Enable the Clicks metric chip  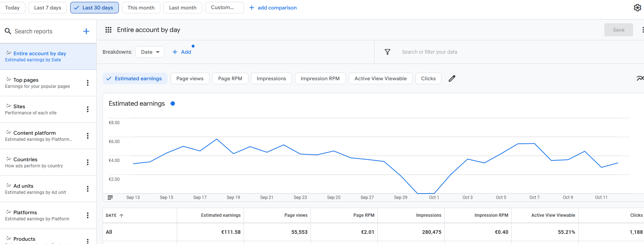coord(428,78)
